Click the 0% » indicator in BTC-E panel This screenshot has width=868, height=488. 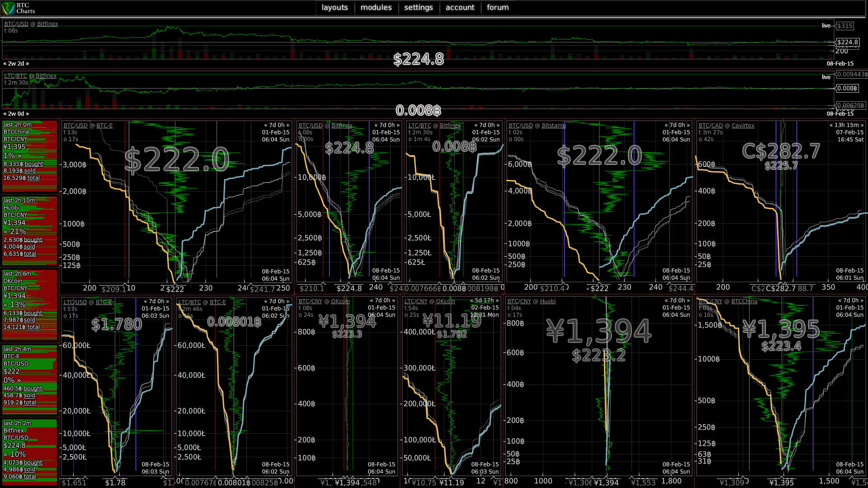click(13, 380)
